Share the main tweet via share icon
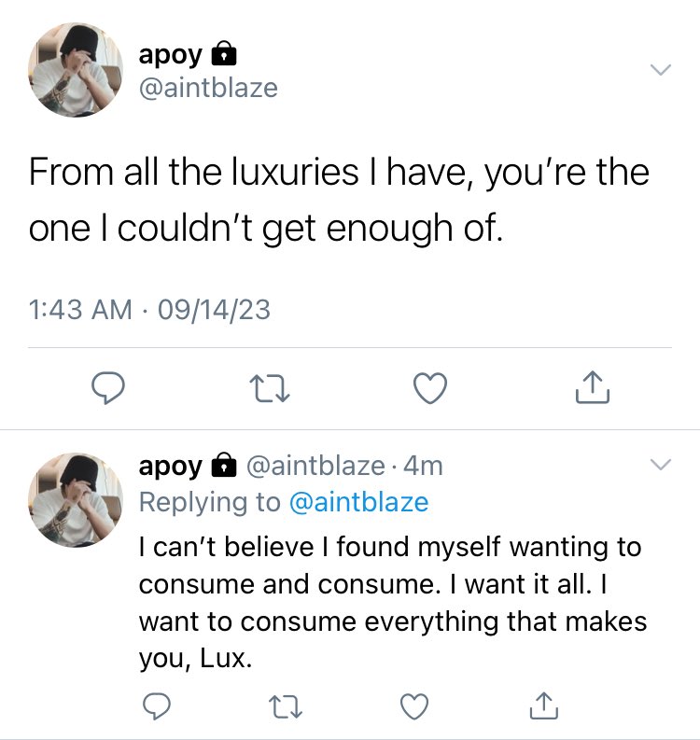The height and width of the screenshot is (740, 700). pyautogui.click(x=593, y=387)
